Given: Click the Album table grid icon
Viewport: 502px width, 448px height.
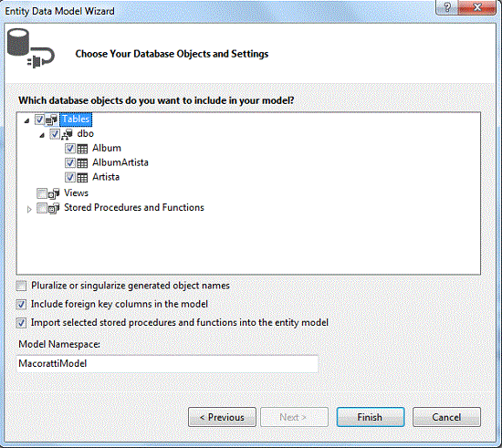Looking at the screenshot, I should [82, 149].
